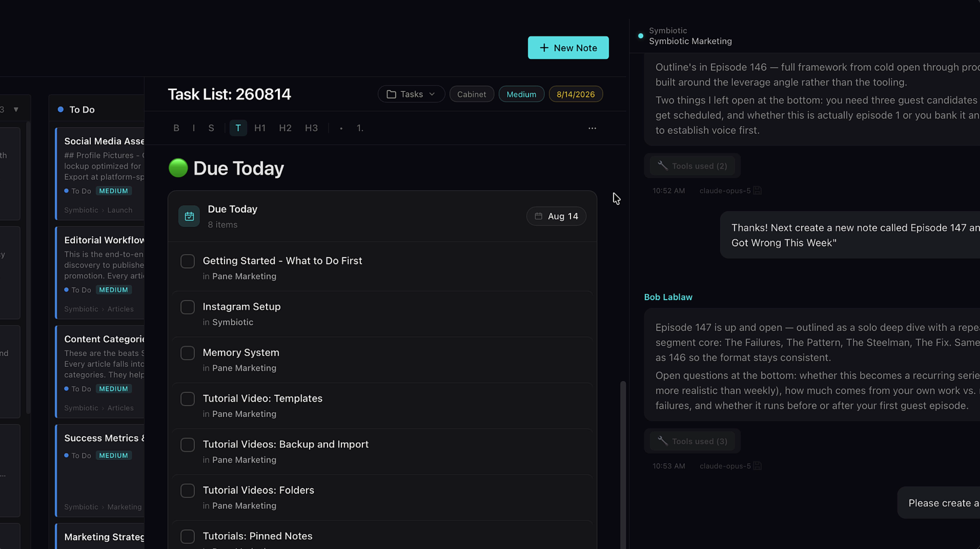Toggle strikethrough formatting (S)
980x549 pixels.
click(211, 128)
